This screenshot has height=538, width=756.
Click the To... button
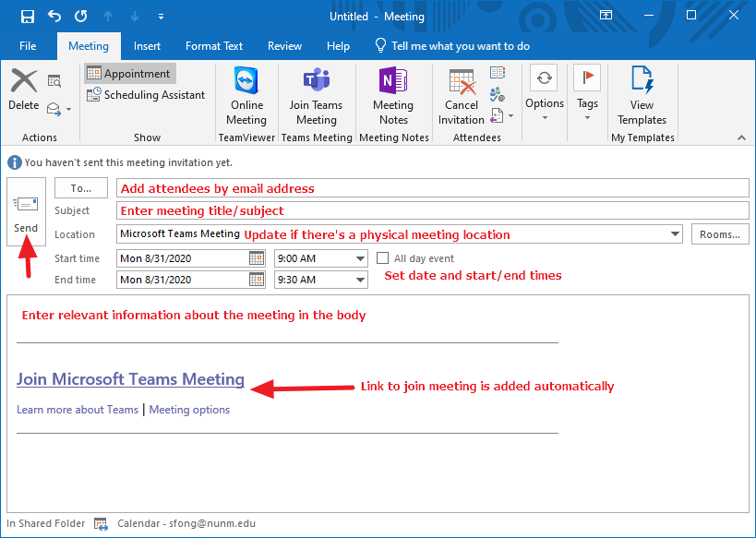point(81,188)
